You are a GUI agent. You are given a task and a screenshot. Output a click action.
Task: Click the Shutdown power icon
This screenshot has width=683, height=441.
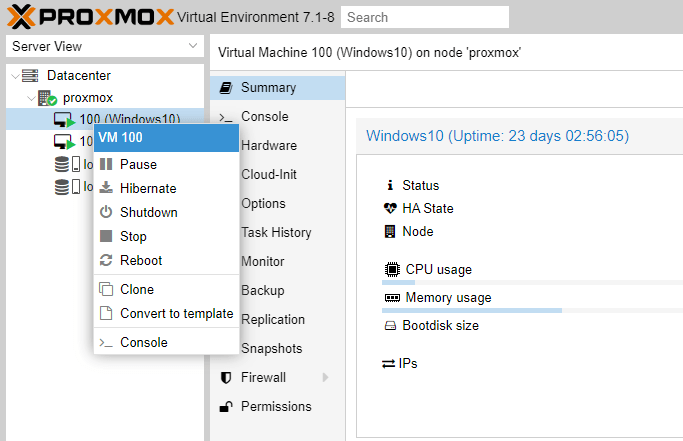pyautogui.click(x=106, y=212)
